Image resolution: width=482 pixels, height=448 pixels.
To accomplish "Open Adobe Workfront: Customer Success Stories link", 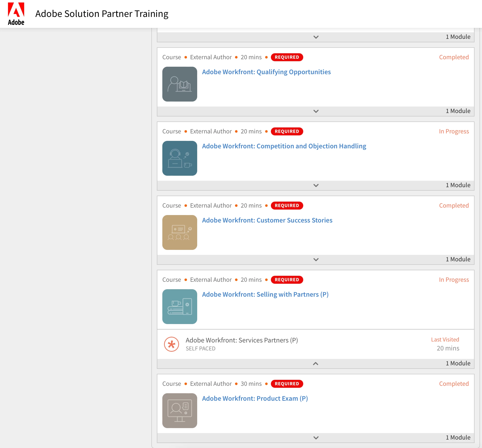I will pyautogui.click(x=267, y=220).
